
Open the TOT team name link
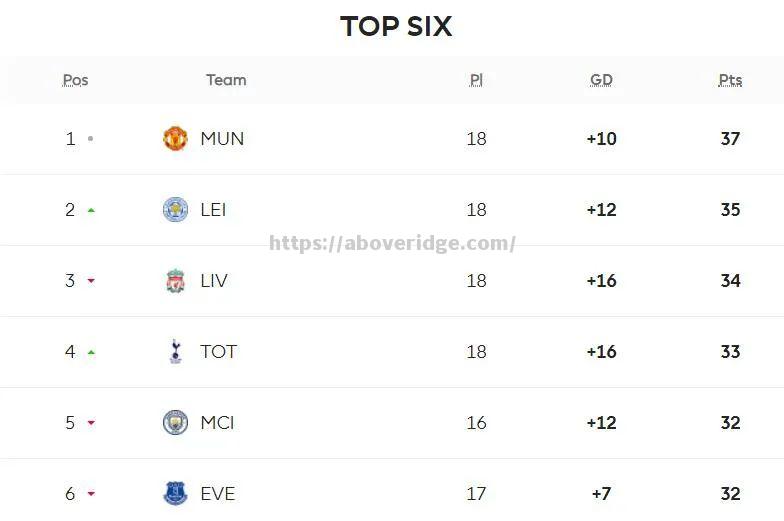(x=218, y=352)
